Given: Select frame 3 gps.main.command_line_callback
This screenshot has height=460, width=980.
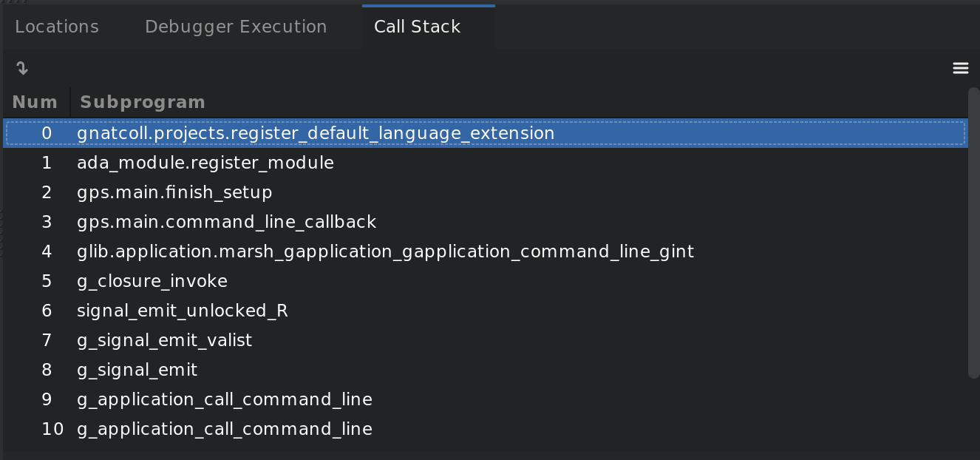Looking at the screenshot, I should point(485,222).
